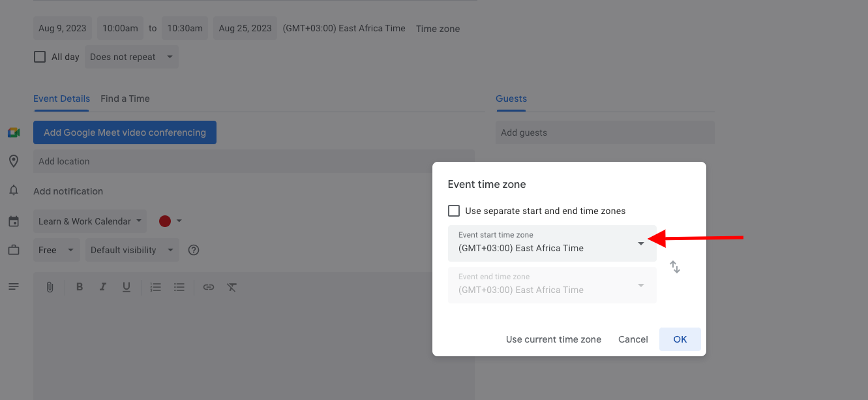The height and width of the screenshot is (400, 868).
Task: Insert a numbered list
Action: (155, 287)
